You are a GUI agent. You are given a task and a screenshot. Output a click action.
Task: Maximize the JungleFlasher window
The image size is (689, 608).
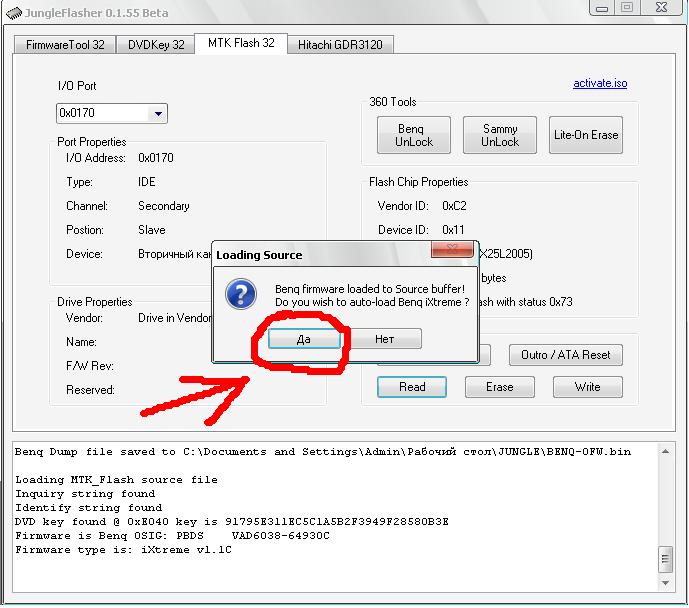point(627,8)
